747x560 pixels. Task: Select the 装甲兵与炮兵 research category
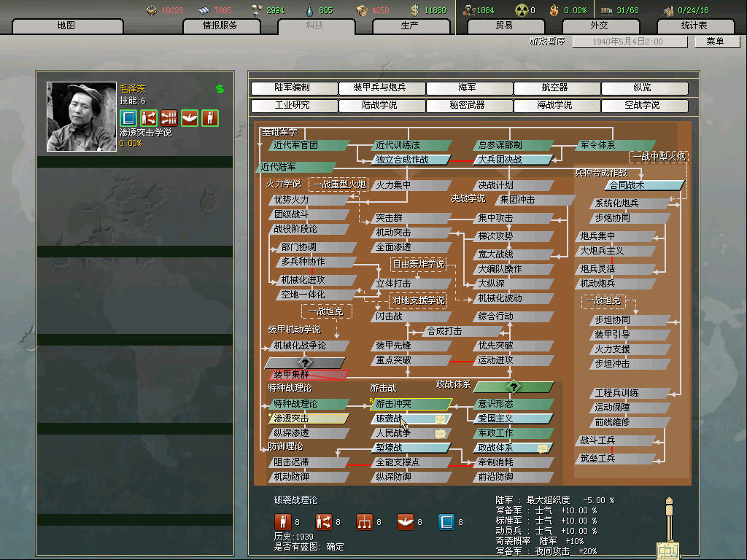382,87
